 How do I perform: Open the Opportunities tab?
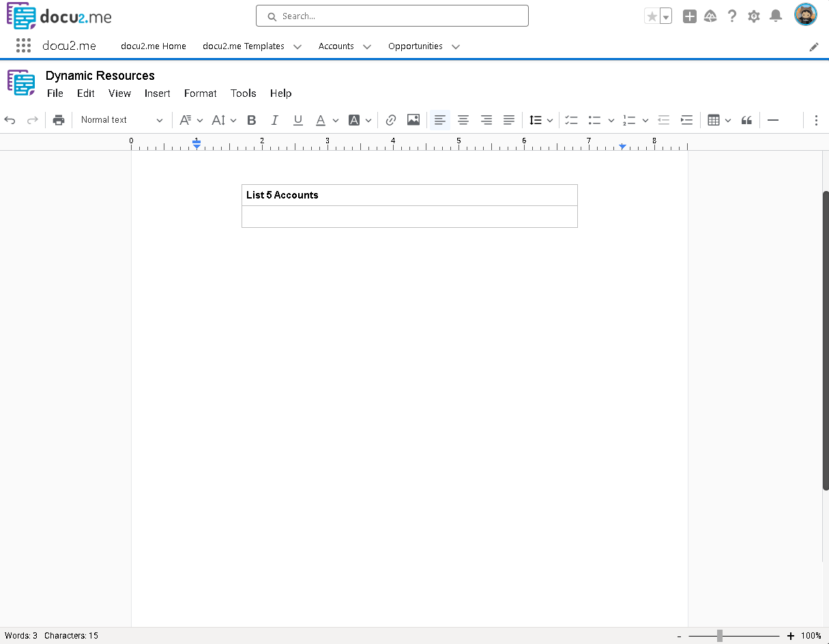coord(416,46)
